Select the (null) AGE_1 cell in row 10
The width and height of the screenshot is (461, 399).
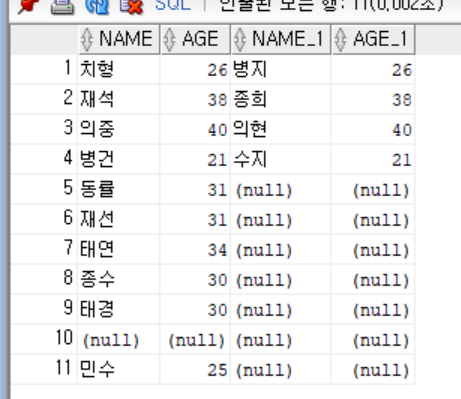(373, 339)
